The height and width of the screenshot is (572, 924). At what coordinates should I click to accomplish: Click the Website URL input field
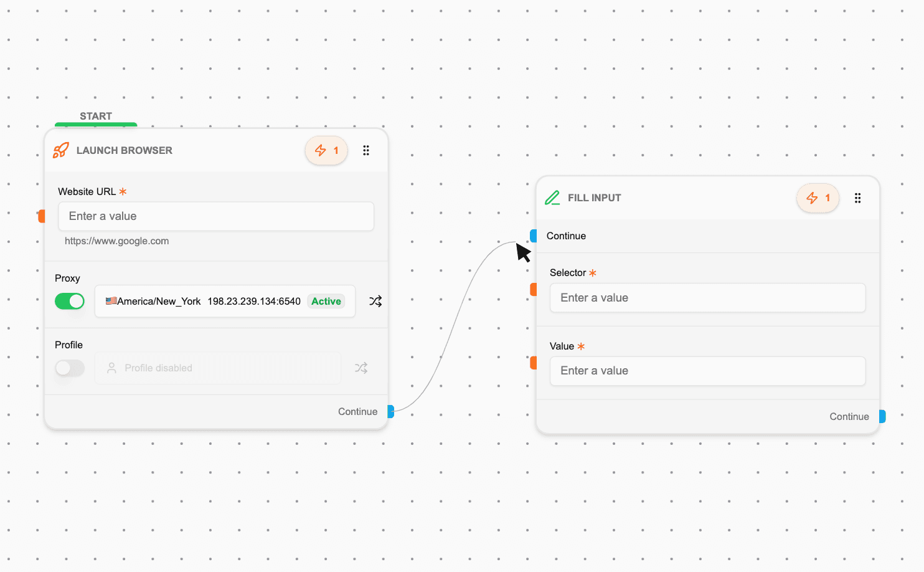click(216, 216)
